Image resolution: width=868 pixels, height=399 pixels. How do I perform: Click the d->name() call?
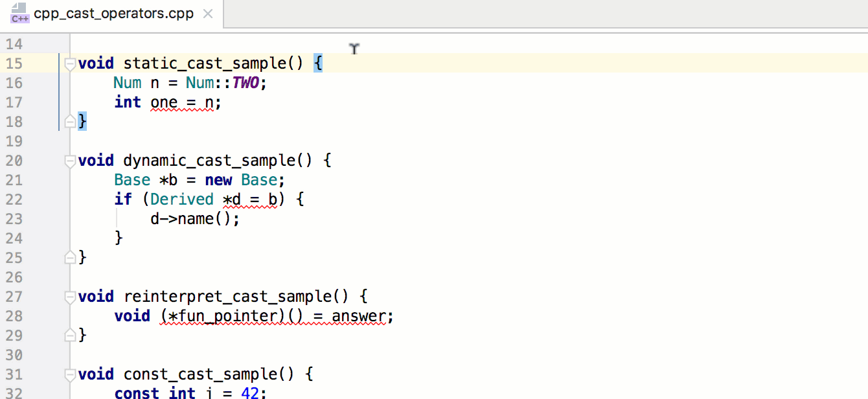pos(195,219)
